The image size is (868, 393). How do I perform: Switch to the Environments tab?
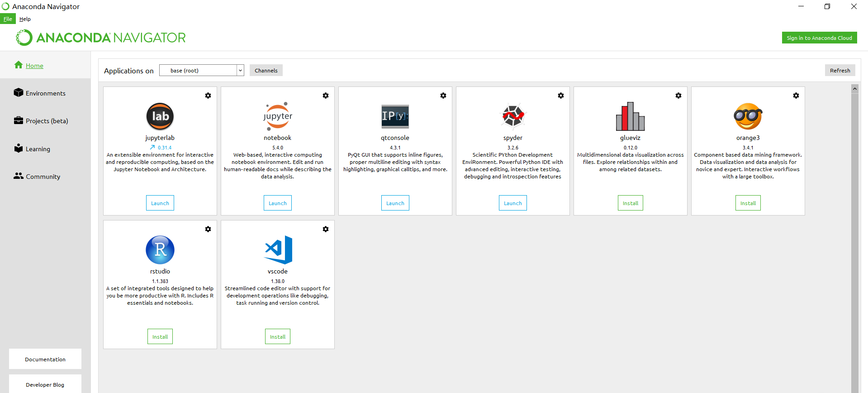(45, 93)
